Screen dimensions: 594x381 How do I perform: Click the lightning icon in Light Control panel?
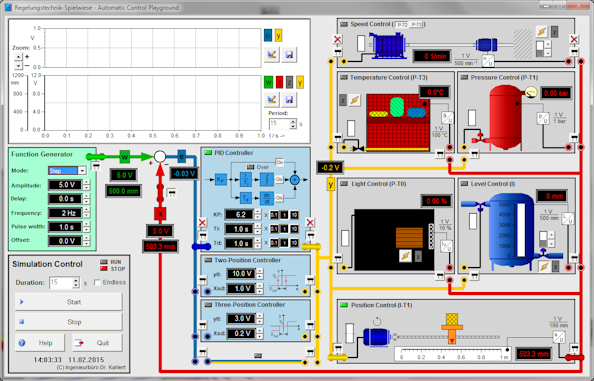point(405,256)
